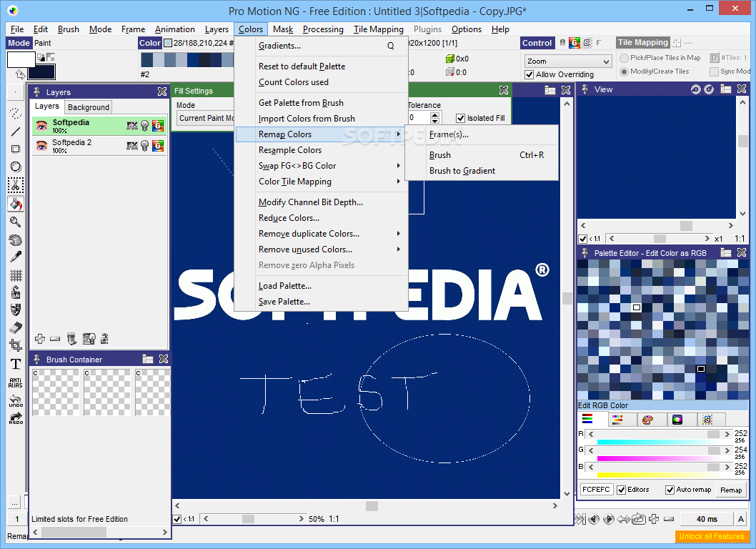Viewport: 756px width, 549px height.
Task: Uncheck the Isolated Fill checkbox
Action: pos(460,118)
